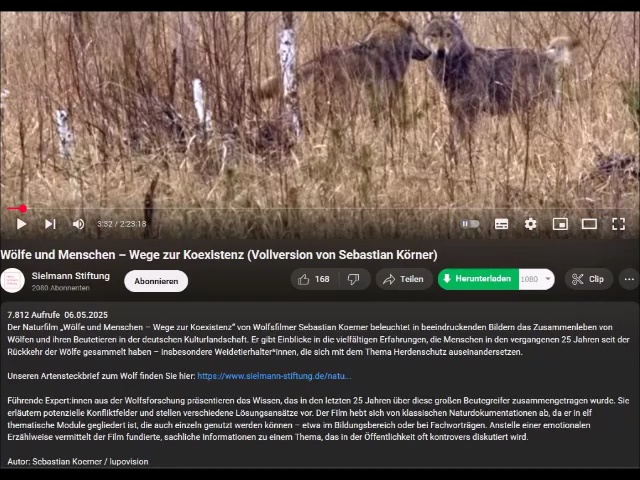Download video using Herunterladen button
The width and height of the screenshot is (640, 480).
coord(478,279)
